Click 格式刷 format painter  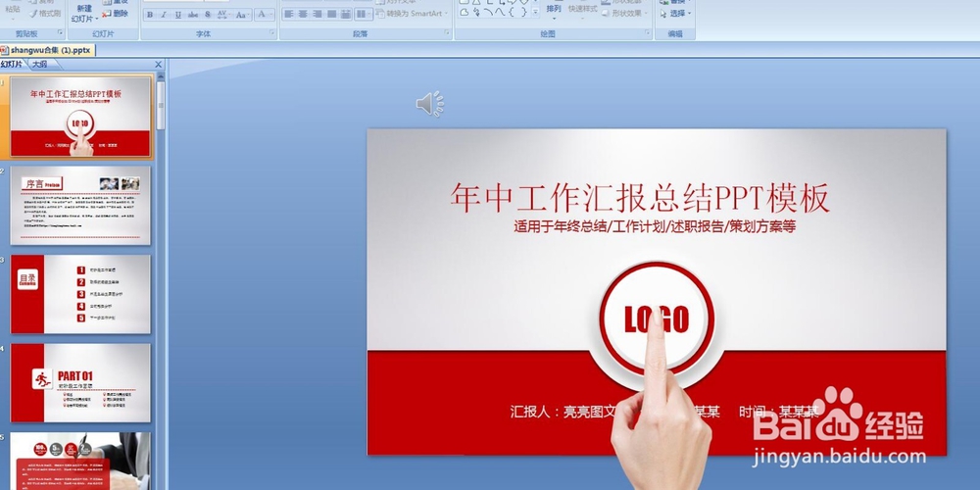45,13
